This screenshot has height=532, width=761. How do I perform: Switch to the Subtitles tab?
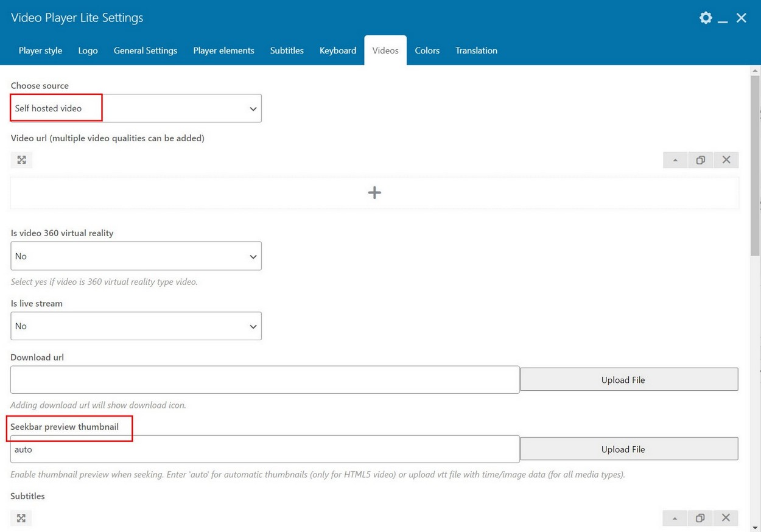(287, 51)
